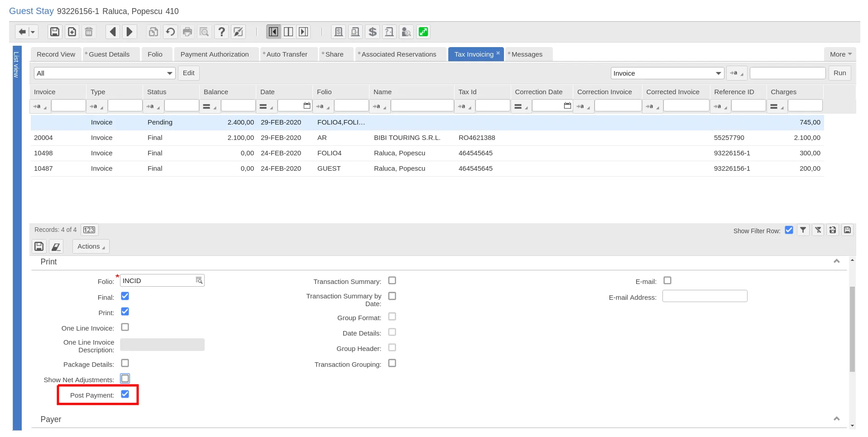
Task: Close the Tax Invoicing tab
Action: pyautogui.click(x=498, y=53)
